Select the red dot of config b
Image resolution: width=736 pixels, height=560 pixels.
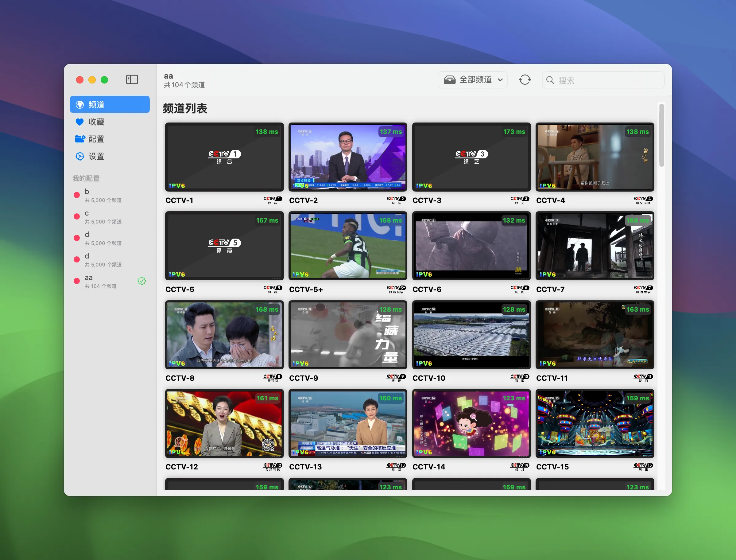(x=77, y=195)
